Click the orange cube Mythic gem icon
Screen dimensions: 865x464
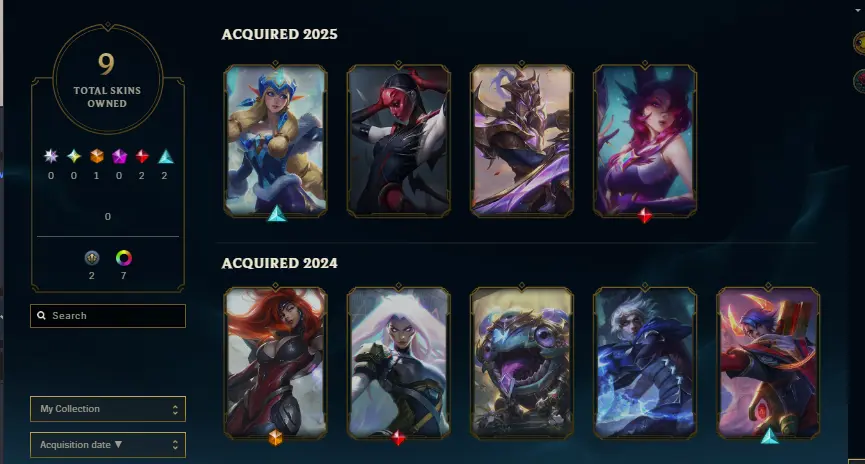(97, 156)
